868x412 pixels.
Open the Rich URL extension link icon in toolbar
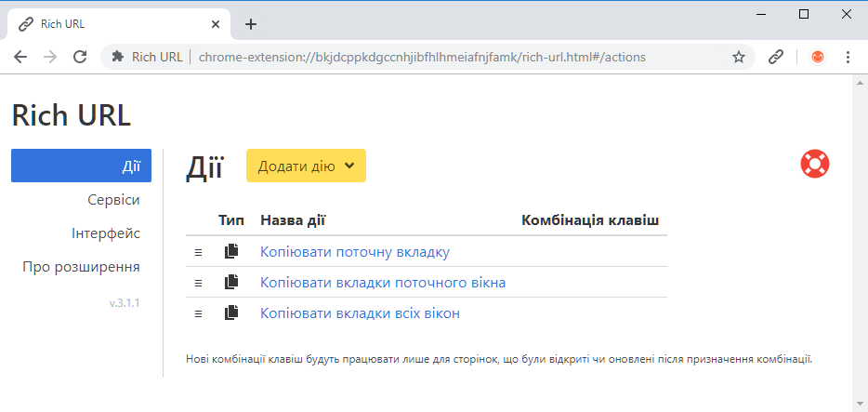click(776, 57)
